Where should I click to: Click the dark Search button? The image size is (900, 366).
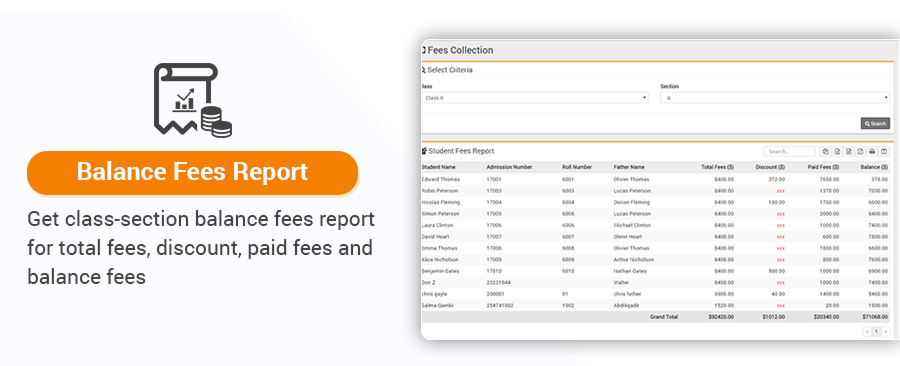875,123
